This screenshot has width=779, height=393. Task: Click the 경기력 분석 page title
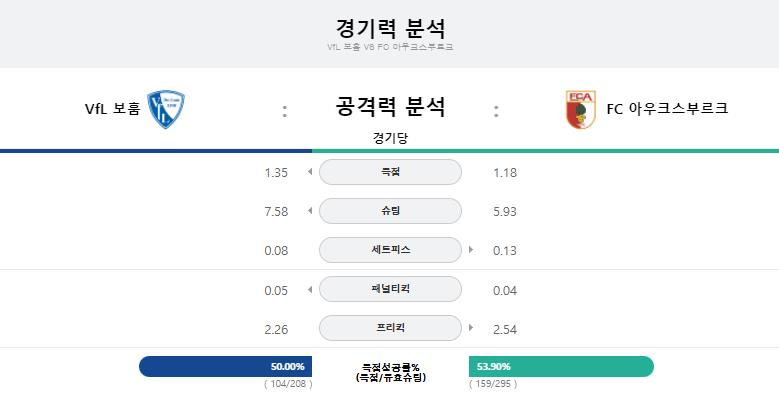[x=390, y=28]
